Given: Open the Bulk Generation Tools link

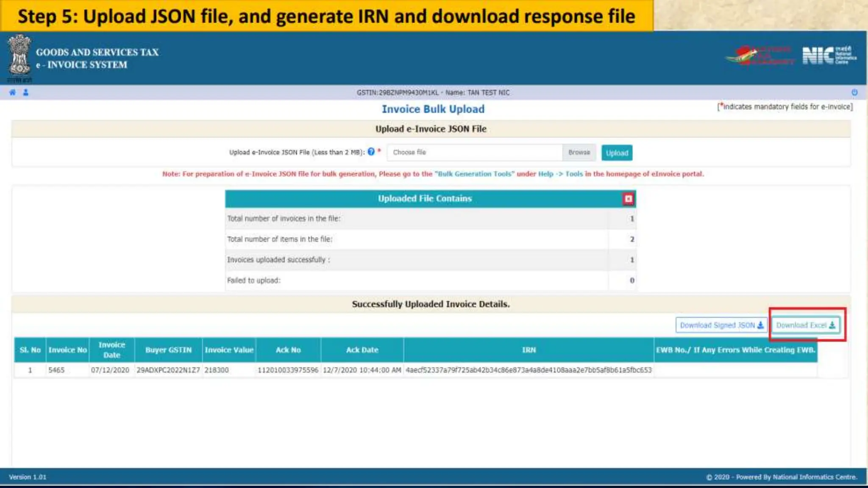Looking at the screenshot, I should [475, 174].
